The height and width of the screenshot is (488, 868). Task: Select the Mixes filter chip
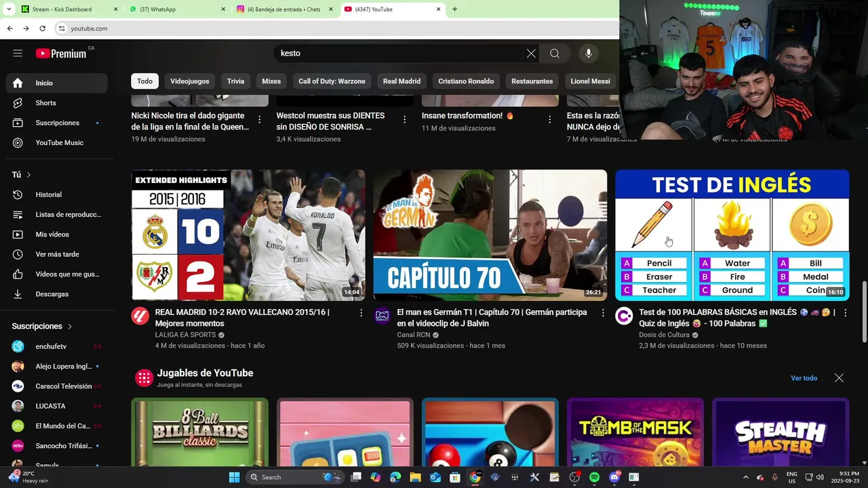[271, 81]
